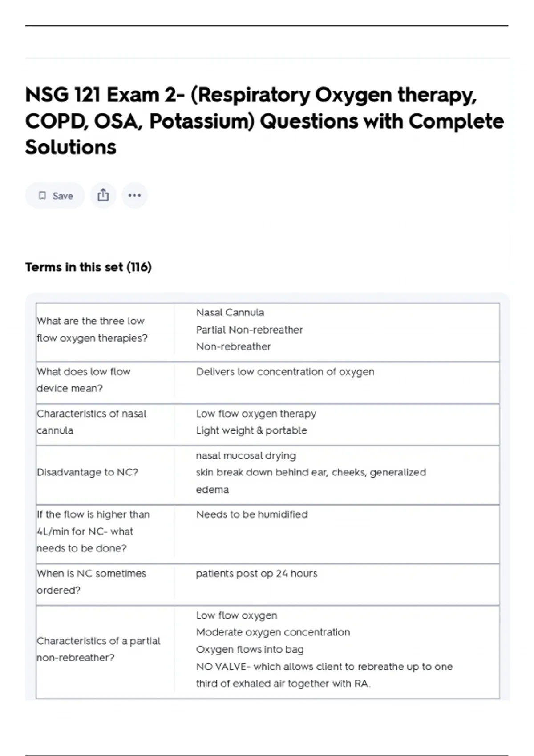Screen dimensions: 534x756
Task: Open the three-dot more options menu
Action: [134, 195]
